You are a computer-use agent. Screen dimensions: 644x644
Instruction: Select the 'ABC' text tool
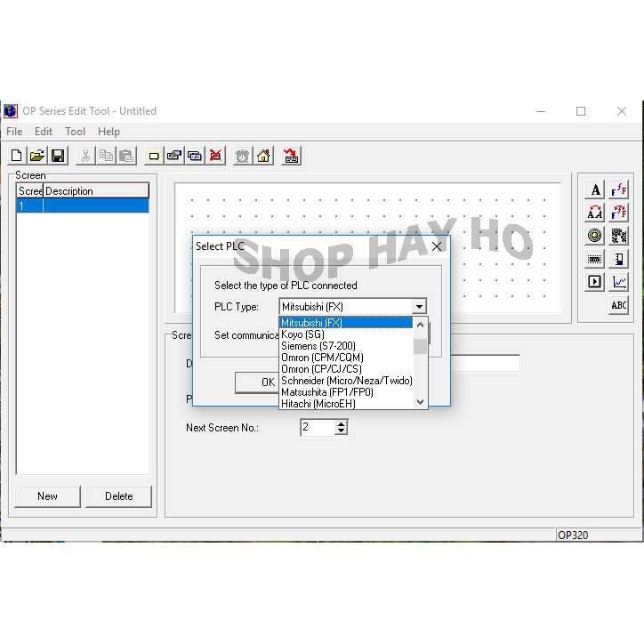coord(618,305)
